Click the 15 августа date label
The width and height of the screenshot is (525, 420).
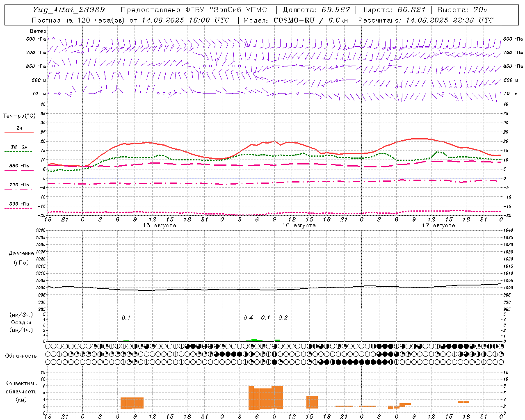160,226
